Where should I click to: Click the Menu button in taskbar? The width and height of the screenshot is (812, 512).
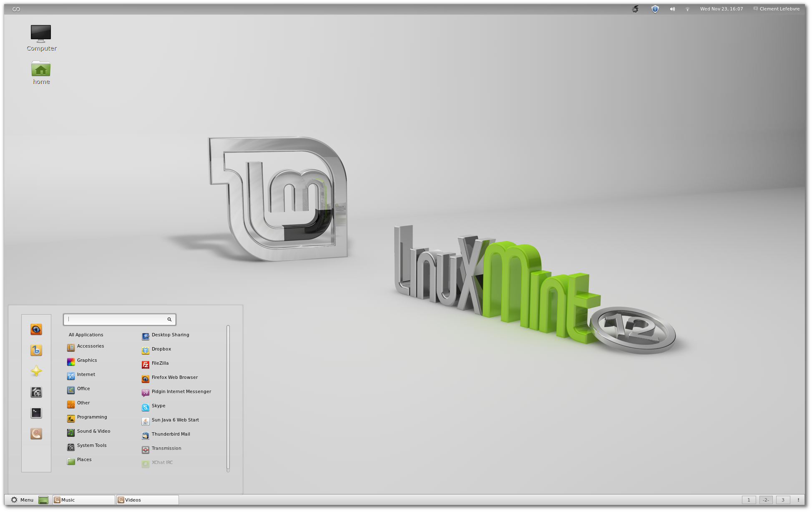click(20, 499)
